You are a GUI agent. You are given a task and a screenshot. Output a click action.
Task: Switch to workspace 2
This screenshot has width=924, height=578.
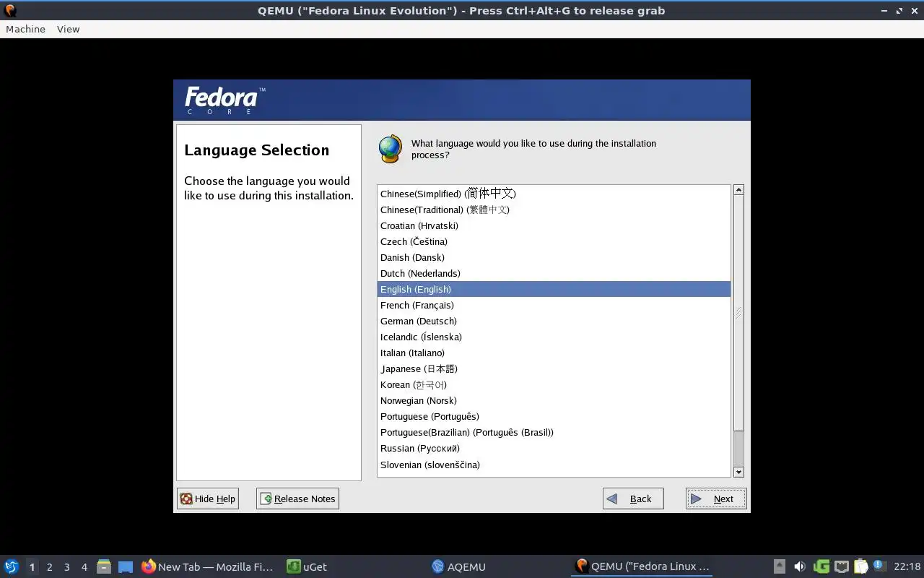tap(49, 567)
